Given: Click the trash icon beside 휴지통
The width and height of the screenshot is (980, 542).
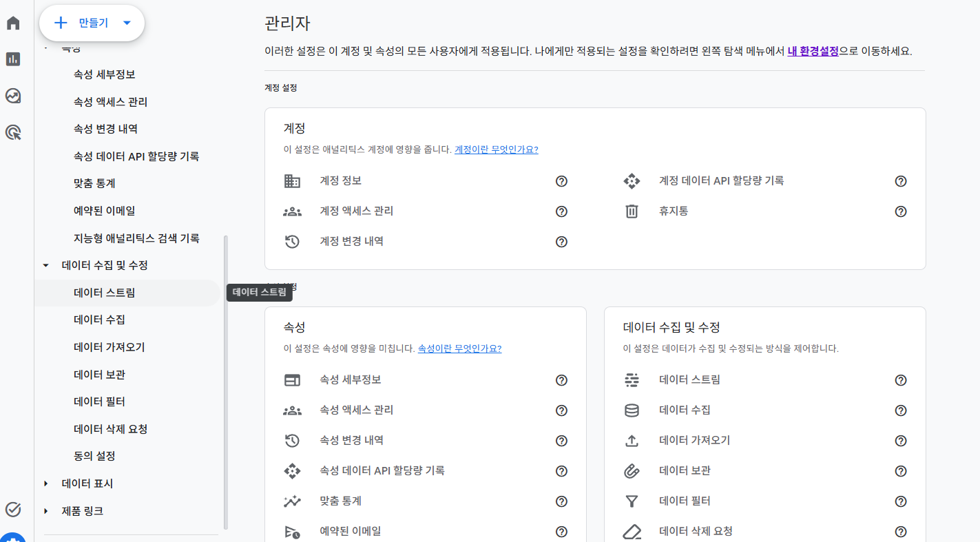Looking at the screenshot, I should [x=632, y=211].
